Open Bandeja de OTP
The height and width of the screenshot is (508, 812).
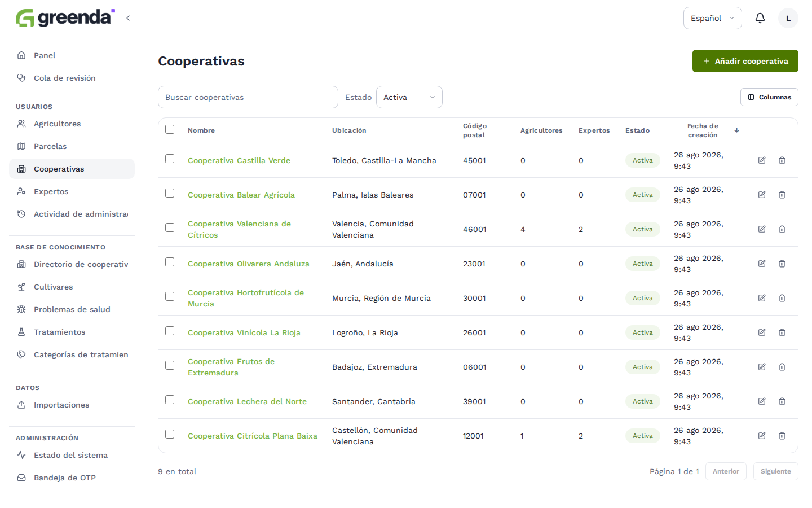pyautogui.click(x=72, y=478)
